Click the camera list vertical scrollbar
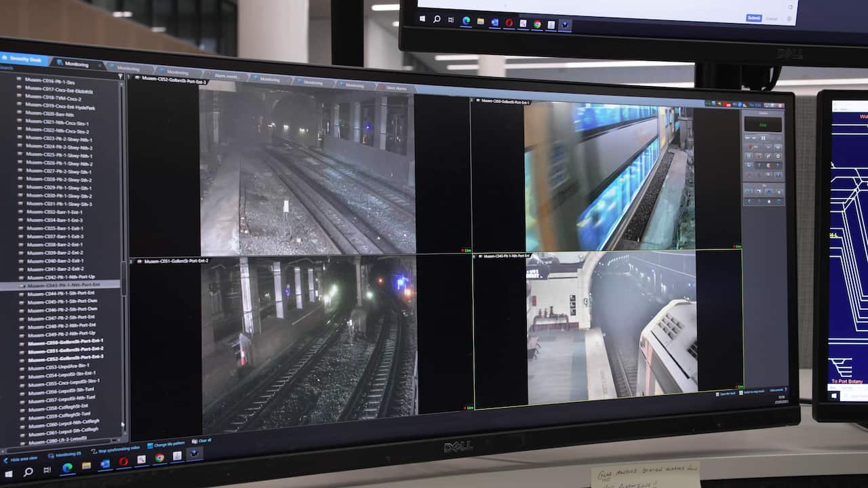The image size is (868, 488). coord(123,271)
